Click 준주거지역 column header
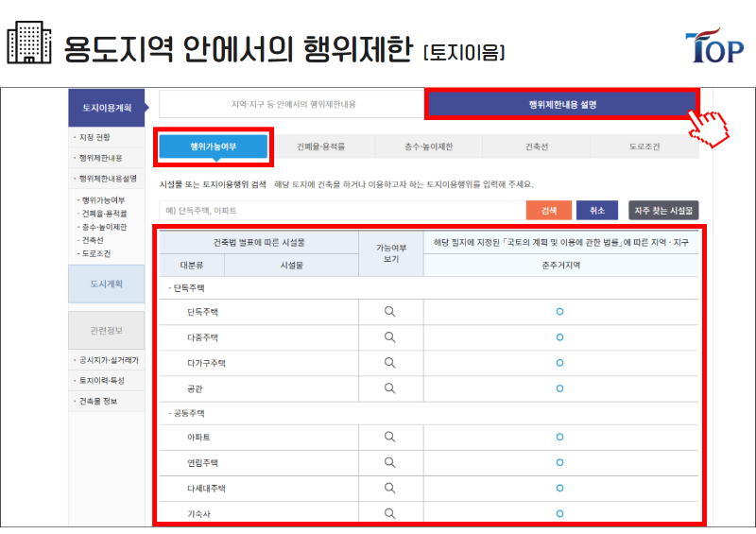Image resolution: width=756 pixels, height=534 pixels. tap(561, 266)
